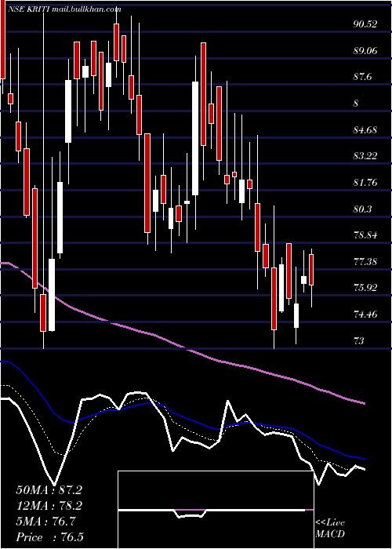Click the 74.46 price axis label

pos(365,314)
